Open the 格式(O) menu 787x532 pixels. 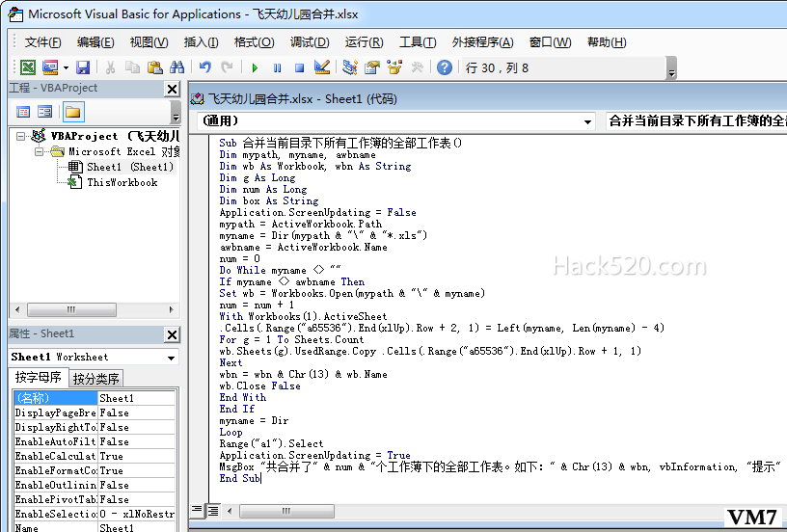254,42
